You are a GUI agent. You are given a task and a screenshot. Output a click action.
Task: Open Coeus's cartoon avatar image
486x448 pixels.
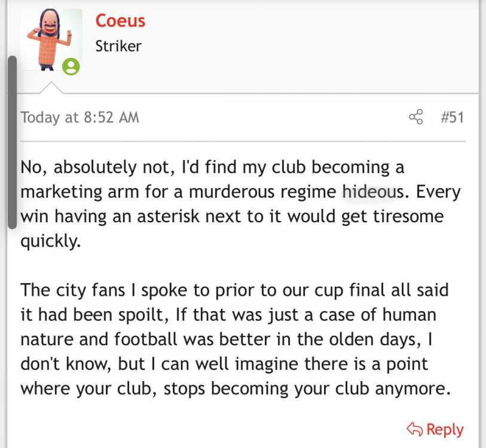coord(51,39)
